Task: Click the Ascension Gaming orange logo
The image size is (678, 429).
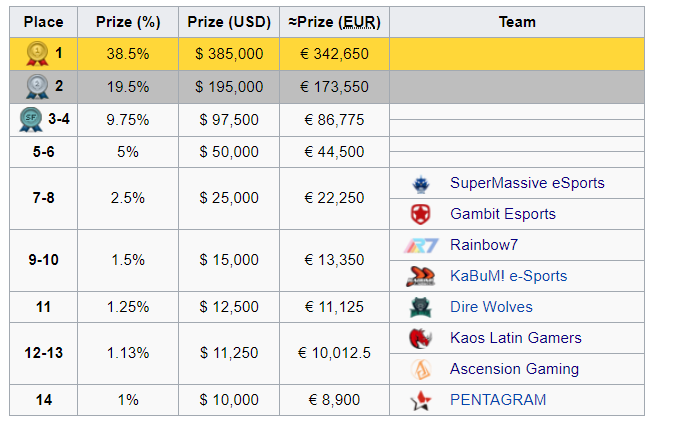Action: [x=421, y=369]
